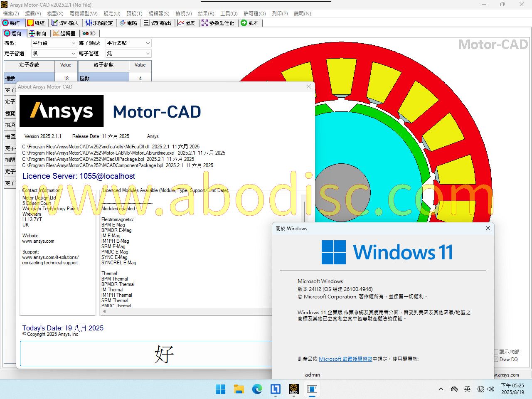The height and width of the screenshot is (399, 532).
Task: Open the 設定(U) menu
Action: 112,13
